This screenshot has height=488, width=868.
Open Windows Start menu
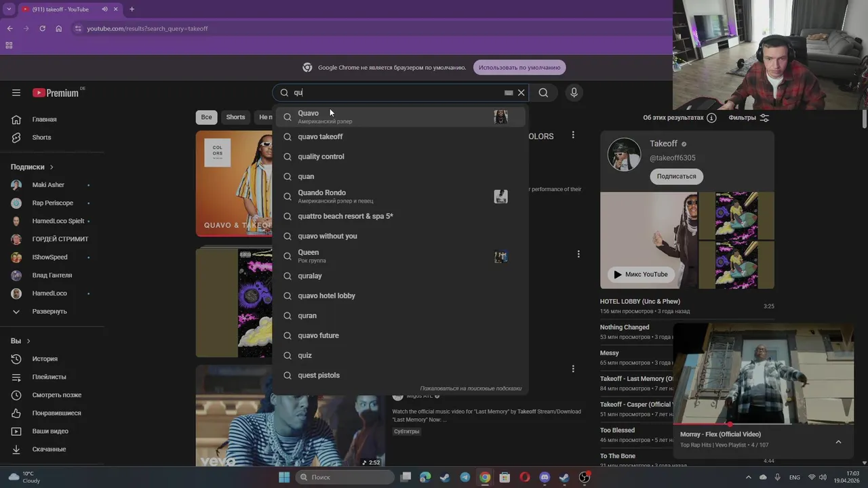[x=284, y=477]
